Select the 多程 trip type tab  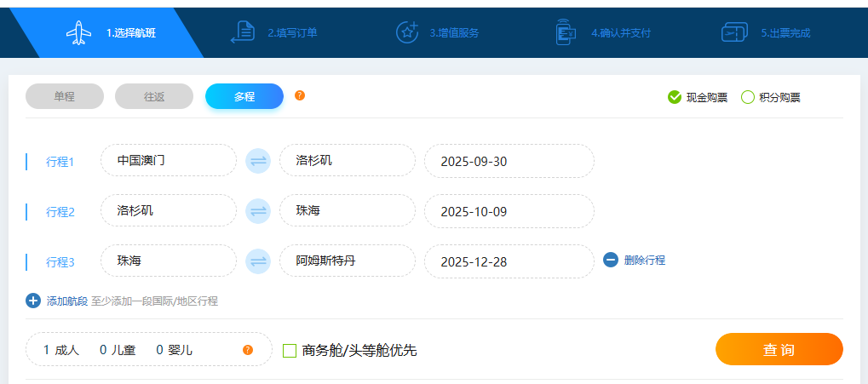[244, 96]
